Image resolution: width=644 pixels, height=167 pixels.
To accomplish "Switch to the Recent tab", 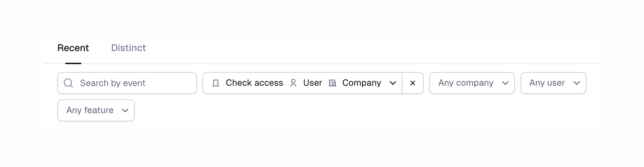I will point(73,48).
